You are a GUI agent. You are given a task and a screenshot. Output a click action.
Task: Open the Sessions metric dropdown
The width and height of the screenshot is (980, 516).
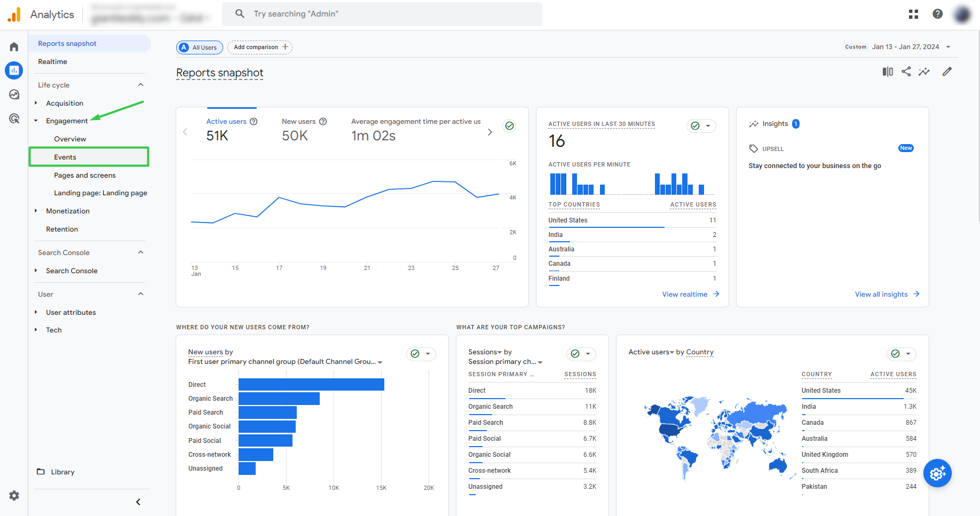(x=500, y=352)
